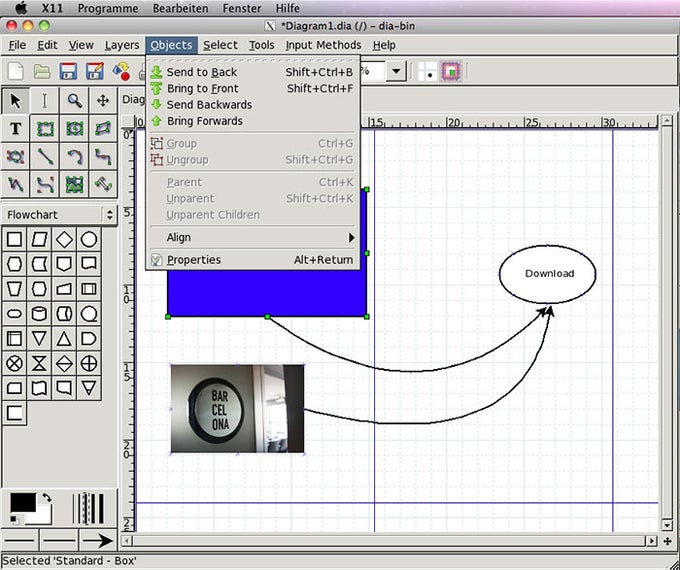Click the Open file folder icon
This screenshot has height=570, width=680.
(x=42, y=72)
